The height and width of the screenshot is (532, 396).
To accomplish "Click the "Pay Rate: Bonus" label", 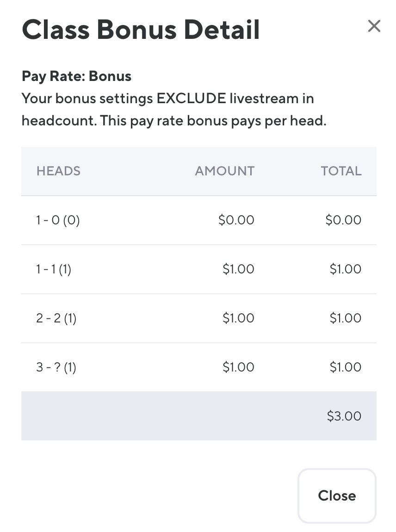I will 76,76.
